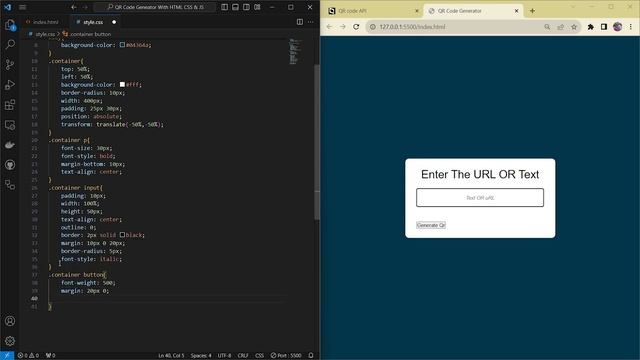Open the Customize Layout menu
The image size is (640, 360).
[x=257, y=7]
